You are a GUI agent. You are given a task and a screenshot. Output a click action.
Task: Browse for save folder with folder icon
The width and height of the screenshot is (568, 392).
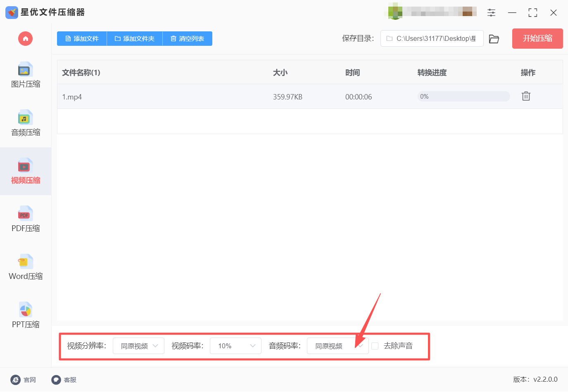click(x=494, y=39)
